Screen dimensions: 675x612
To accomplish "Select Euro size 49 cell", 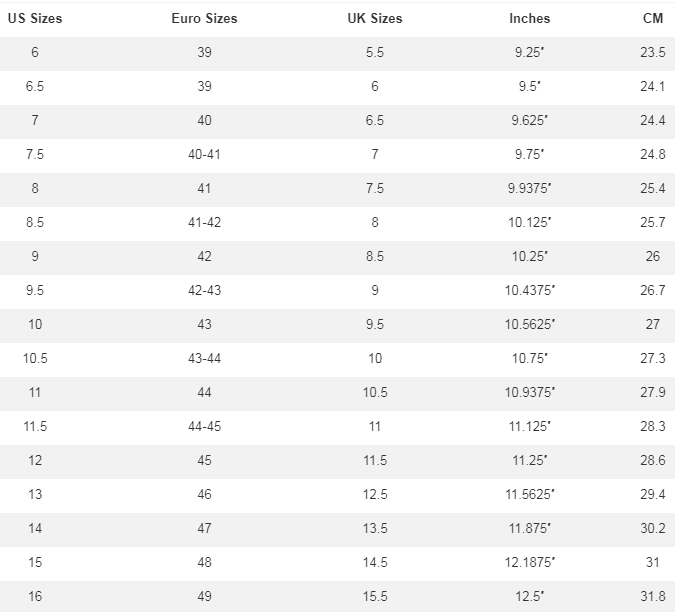I will 204,597.
